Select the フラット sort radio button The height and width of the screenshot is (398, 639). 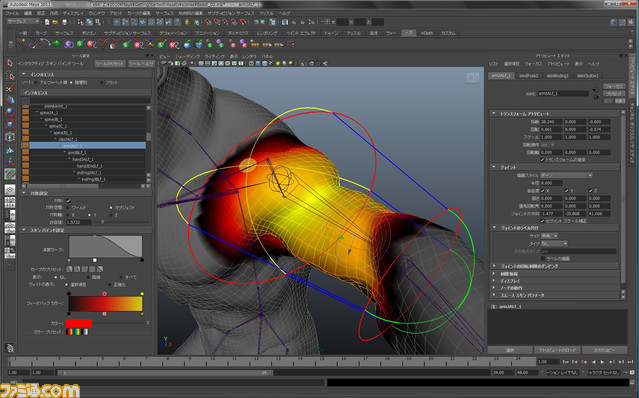(x=101, y=82)
